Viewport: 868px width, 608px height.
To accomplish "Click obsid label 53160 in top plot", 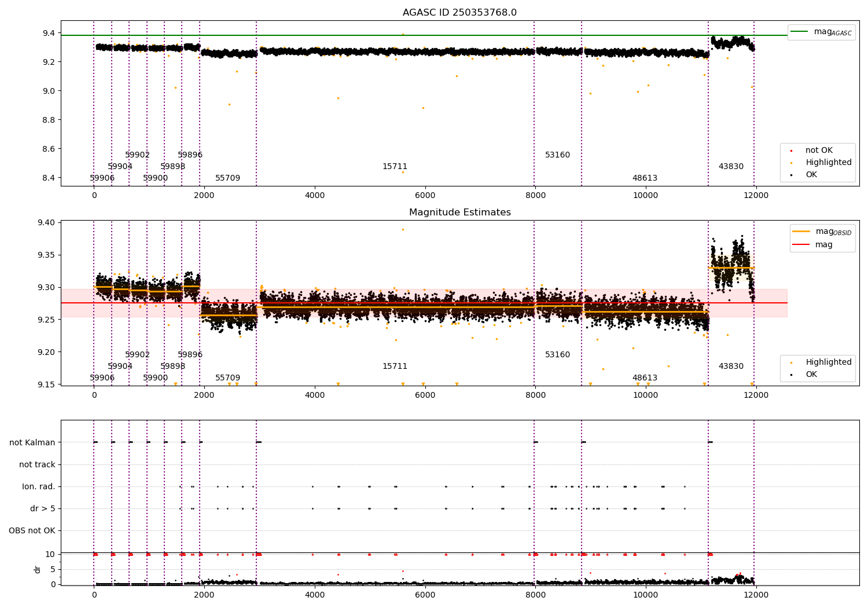I will tap(557, 155).
